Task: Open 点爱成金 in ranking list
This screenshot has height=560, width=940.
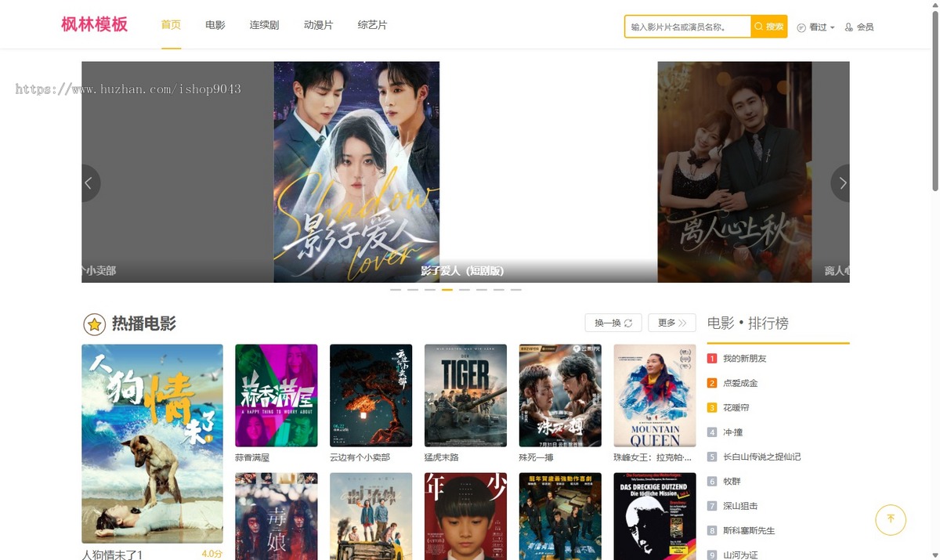Action: click(x=740, y=383)
